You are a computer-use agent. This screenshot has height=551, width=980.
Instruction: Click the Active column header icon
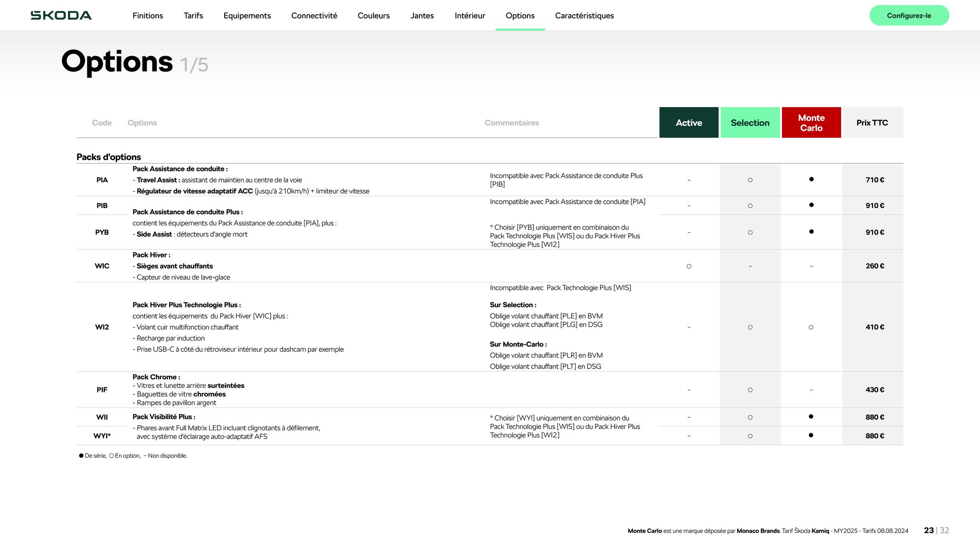click(x=689, y=123)
